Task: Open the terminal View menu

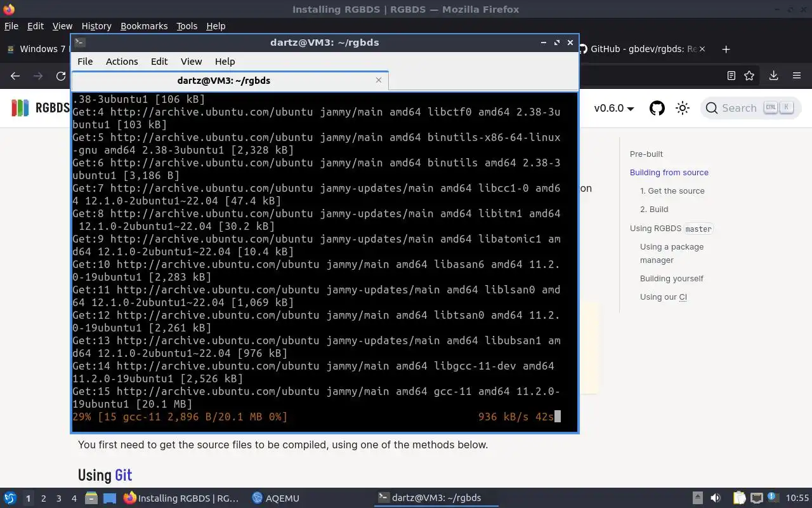Action: (x=191, y=62)
